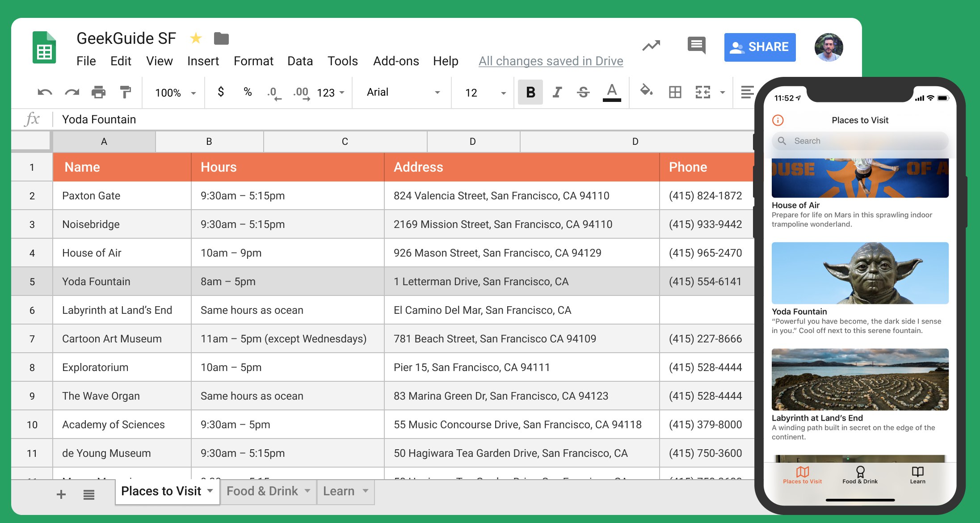This screenshot has width=980, height=523.
Task: Open the Tools menu
Action: pyautogui.click(x=343, y=61)
